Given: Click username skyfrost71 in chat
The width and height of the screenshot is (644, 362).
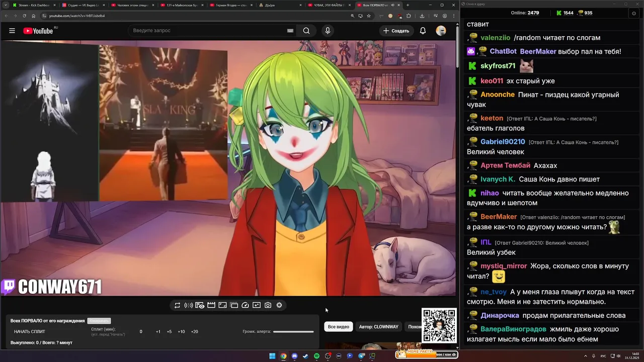Looking at the screenshot, I should tap(498, 66).
